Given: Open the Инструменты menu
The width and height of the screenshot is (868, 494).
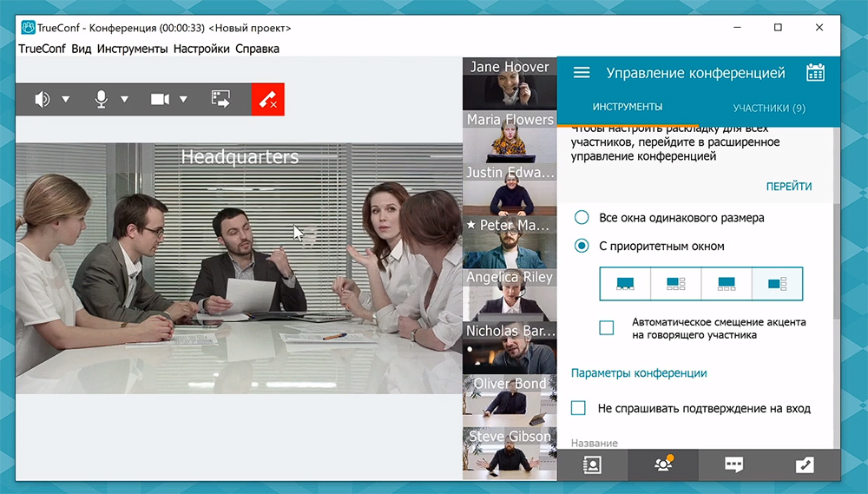Looking at the screenshot, I should (x=132, y=49).
